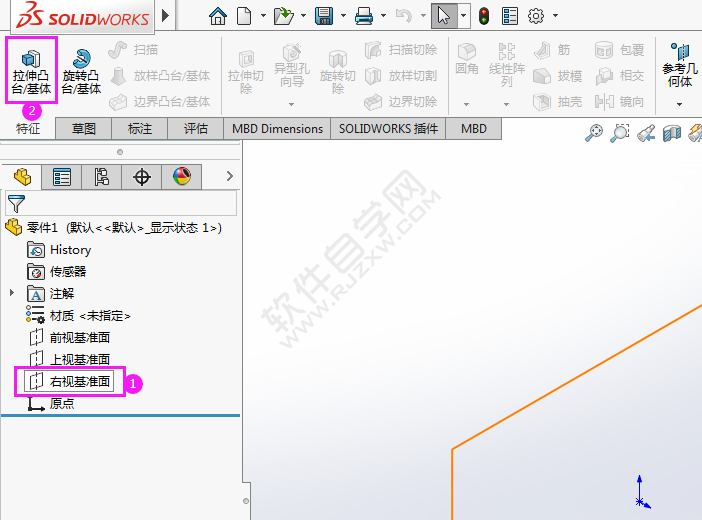Open the Open file dropdown arrow
This screenshot has width=702, height=520.
303,16
